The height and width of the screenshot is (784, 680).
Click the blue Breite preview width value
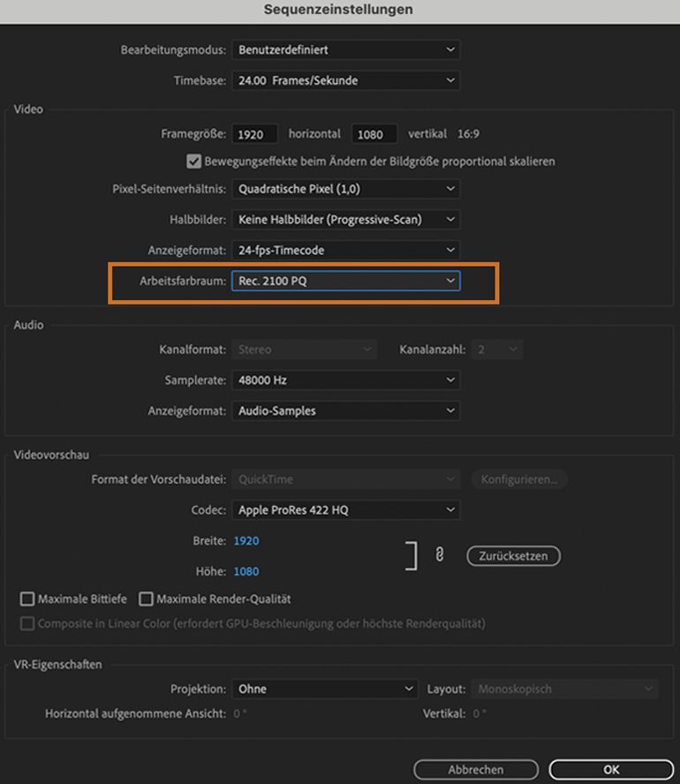pyautogui.click(x=246, y=540)
